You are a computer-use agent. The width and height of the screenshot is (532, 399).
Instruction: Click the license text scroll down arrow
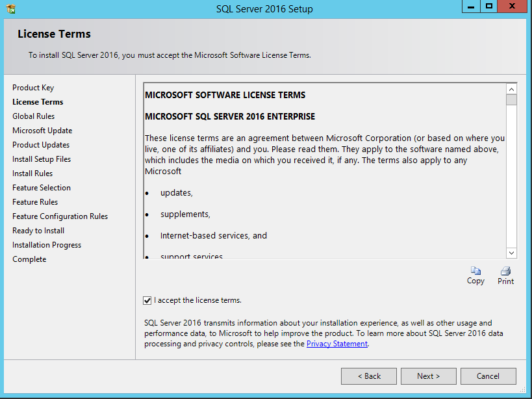pyautogui.click(x=511, y=253)
